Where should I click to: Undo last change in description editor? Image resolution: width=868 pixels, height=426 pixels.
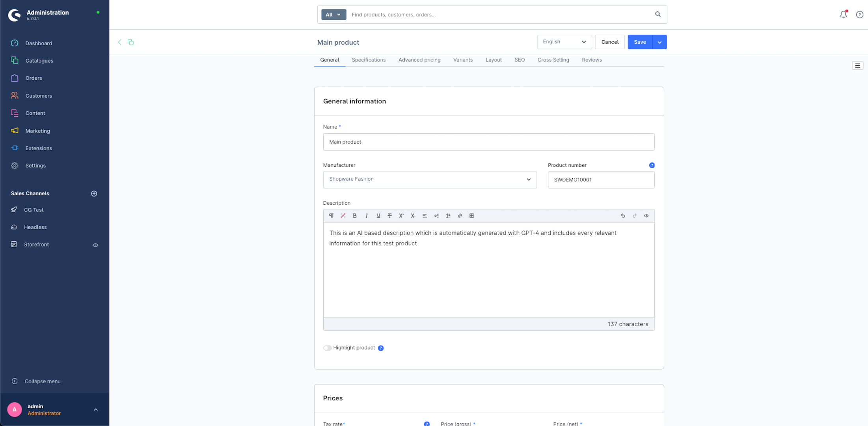pos(623,216)
